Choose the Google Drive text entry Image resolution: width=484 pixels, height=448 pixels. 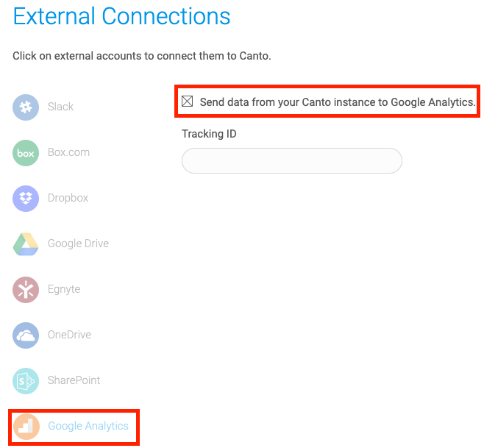point(78,243)
